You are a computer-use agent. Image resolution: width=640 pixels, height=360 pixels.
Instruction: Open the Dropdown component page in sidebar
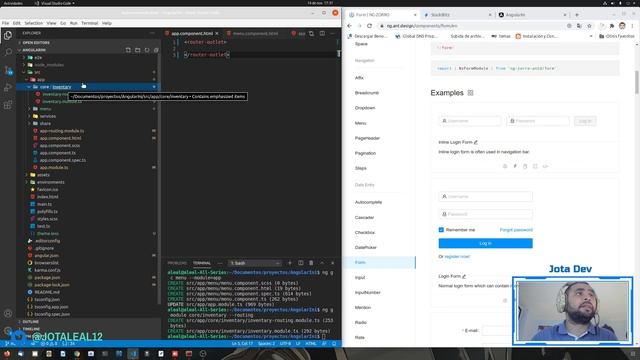tap(365, 108)
